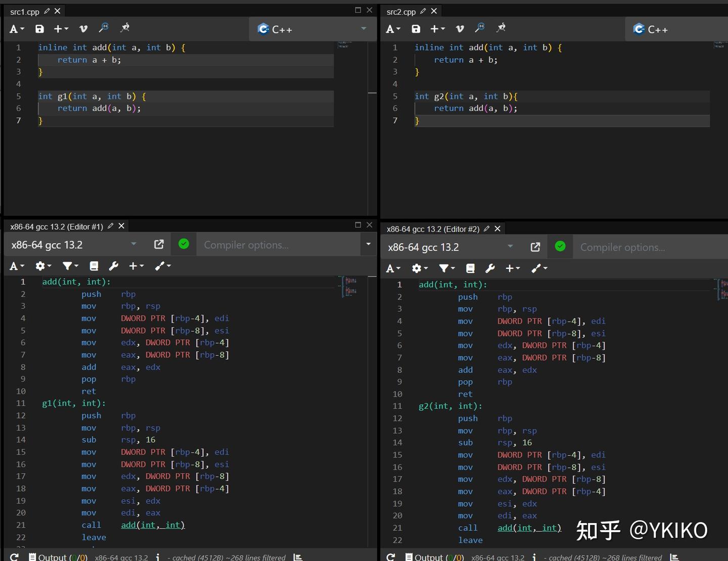Screen dimensions: 728x561
Task: Click green compile status check in Editor #2
Action: pos(560,246)
